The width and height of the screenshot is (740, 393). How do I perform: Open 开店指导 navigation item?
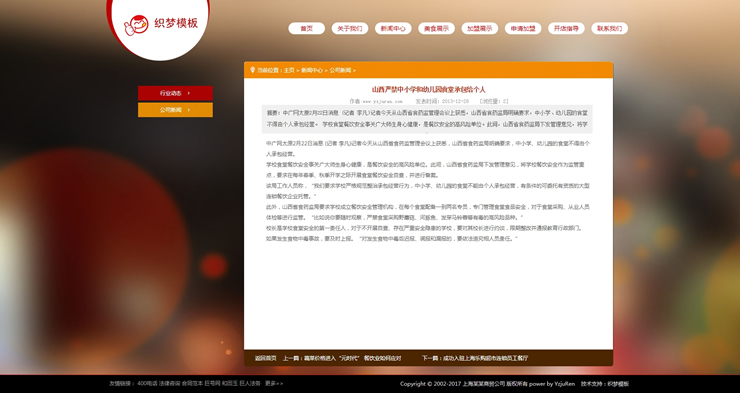(x=566, y=28)
